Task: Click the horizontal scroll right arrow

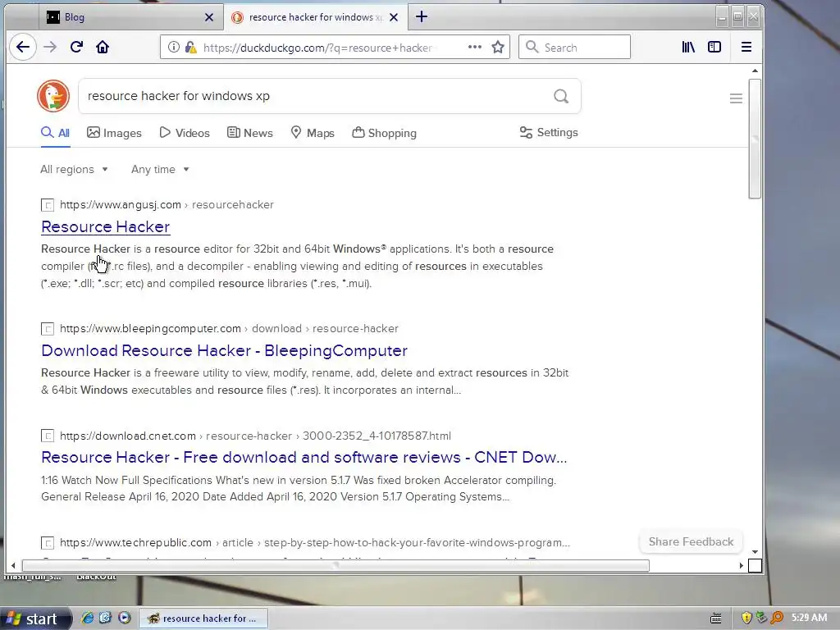Action: coord(742,565)
